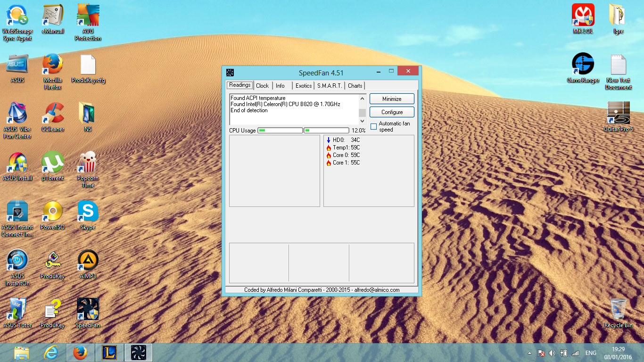Switch to the Clock tab
The height and width of the screenshot is (362, 644).
pos(262,86)
